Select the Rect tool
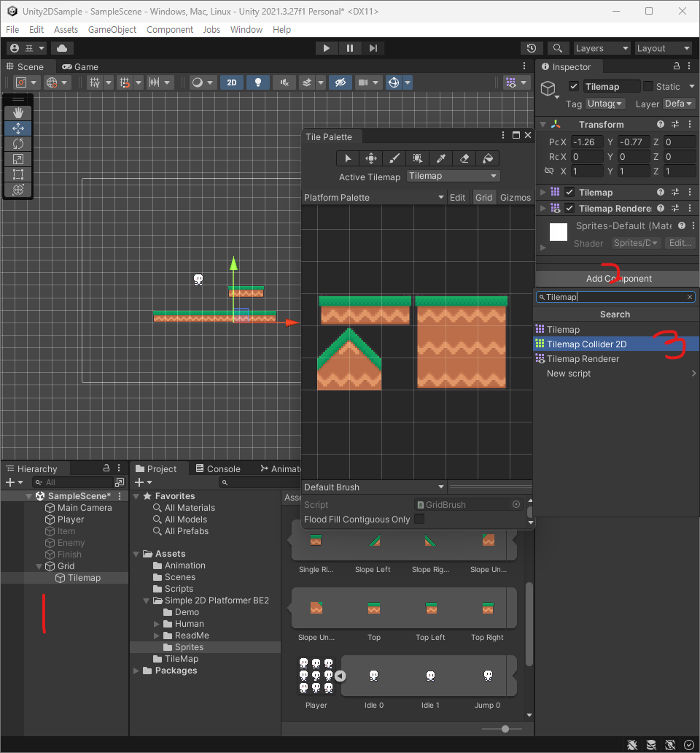The image size is (700, 753). pos(18,174)
